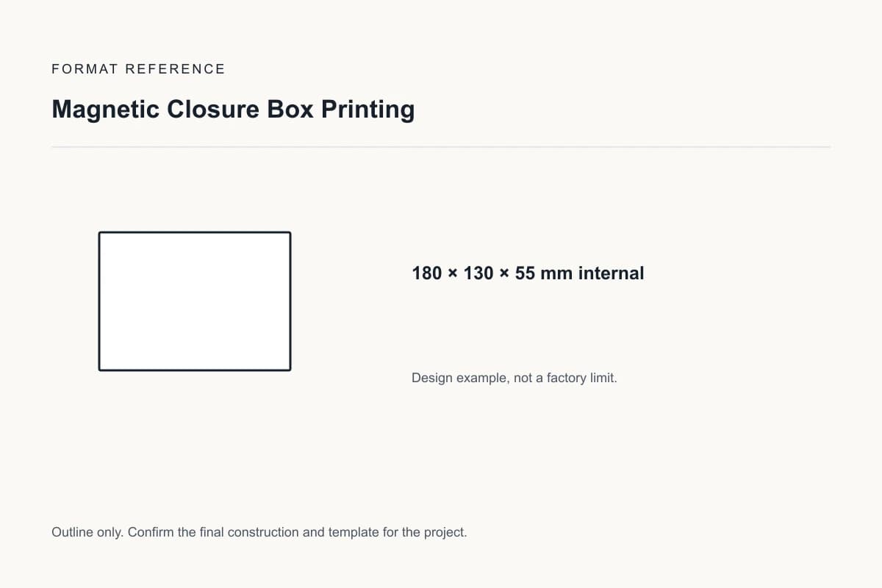Click the word "internal" after the dimensions
Viewport: 882px width, 588px height.
611,273
